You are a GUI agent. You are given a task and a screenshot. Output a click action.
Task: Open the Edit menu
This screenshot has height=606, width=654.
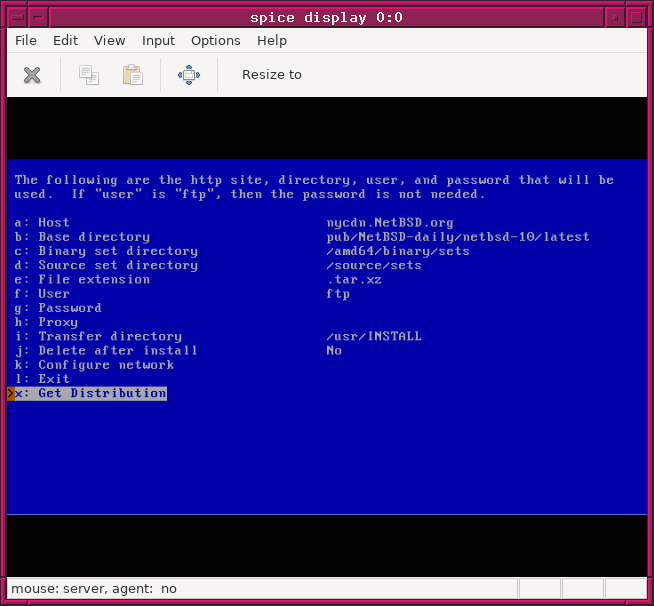65,41
